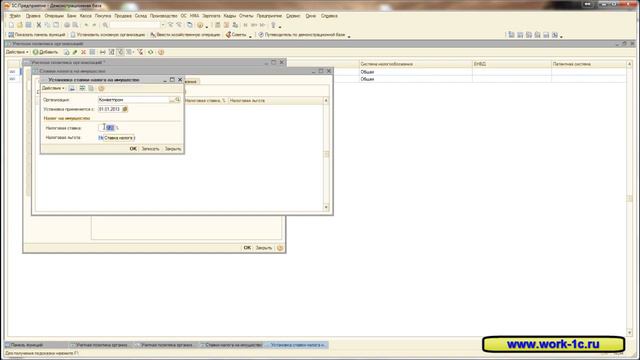Switch to Ставки налога на имущество taskbar tab
Screen dimensions: 640x360
click(x=231, y=345)
